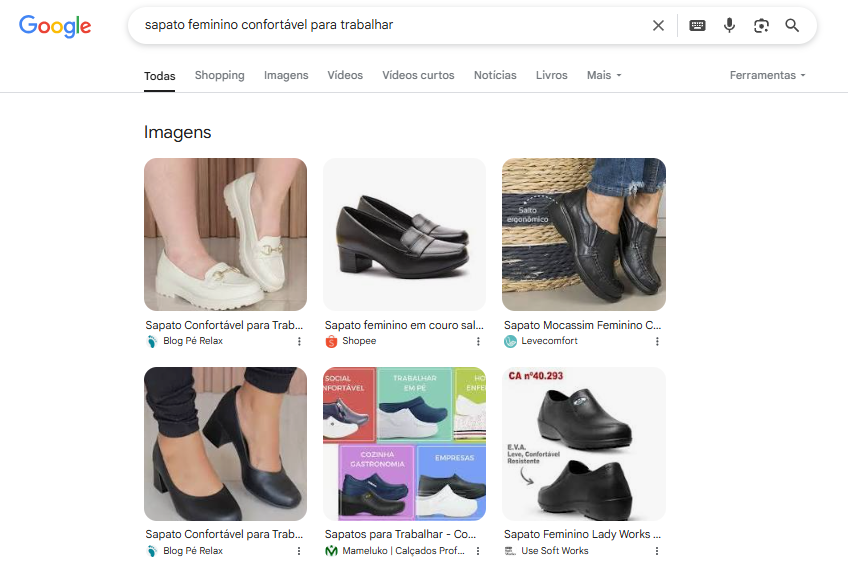Click the Google logo
Image resolution: width=848 pixels, height=565 pixels.
55,27
